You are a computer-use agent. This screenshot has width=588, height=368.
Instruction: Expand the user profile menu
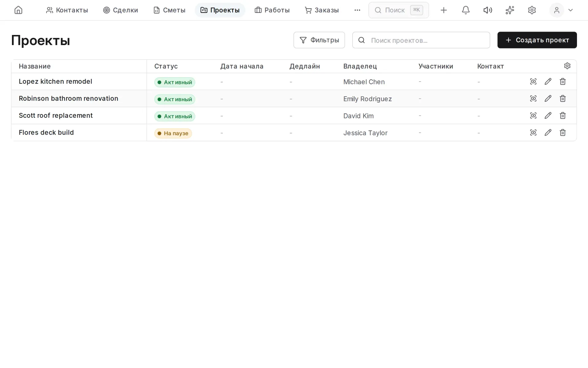(x=561, y=10)
